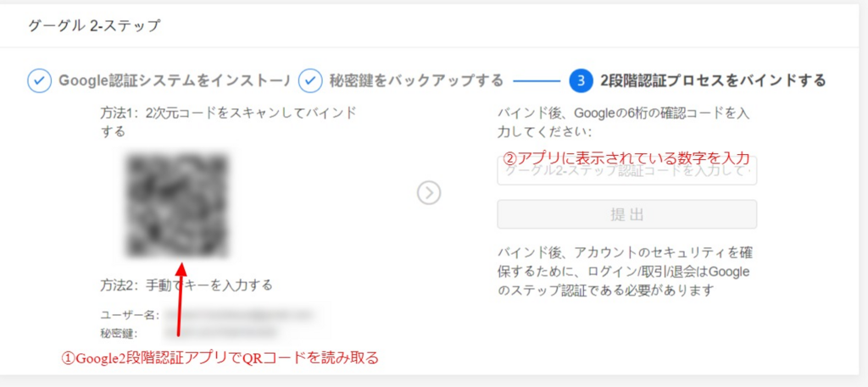Click the right chevron circle icon
This screenshot has height=387, width=868.
(430, 193)
